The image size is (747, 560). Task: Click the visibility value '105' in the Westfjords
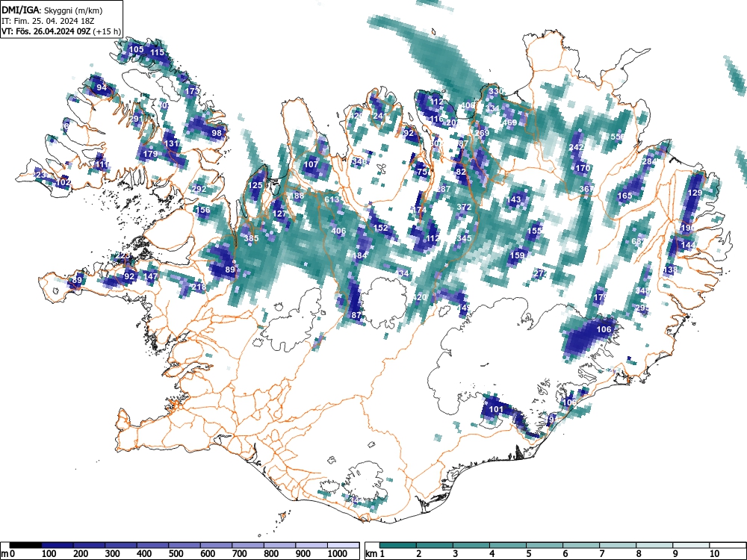(136, 49)
